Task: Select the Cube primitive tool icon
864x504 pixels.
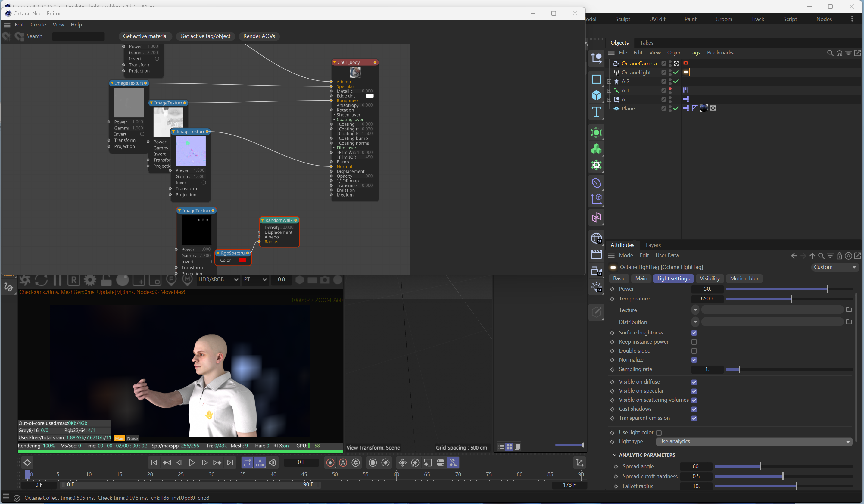Action: pyautogui.click(x=596, y=95)
